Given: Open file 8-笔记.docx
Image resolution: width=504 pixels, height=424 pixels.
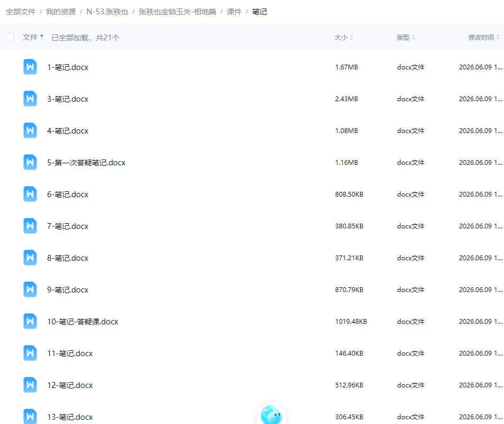Looking at the screenshot, I should (68, 258).
